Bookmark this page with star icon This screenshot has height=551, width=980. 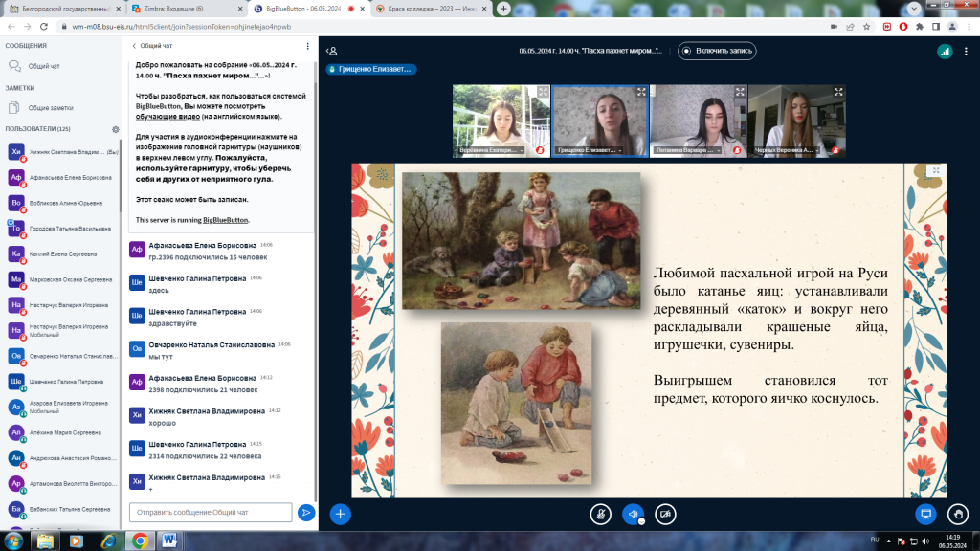pyautogui.click(x=866, y=27)
